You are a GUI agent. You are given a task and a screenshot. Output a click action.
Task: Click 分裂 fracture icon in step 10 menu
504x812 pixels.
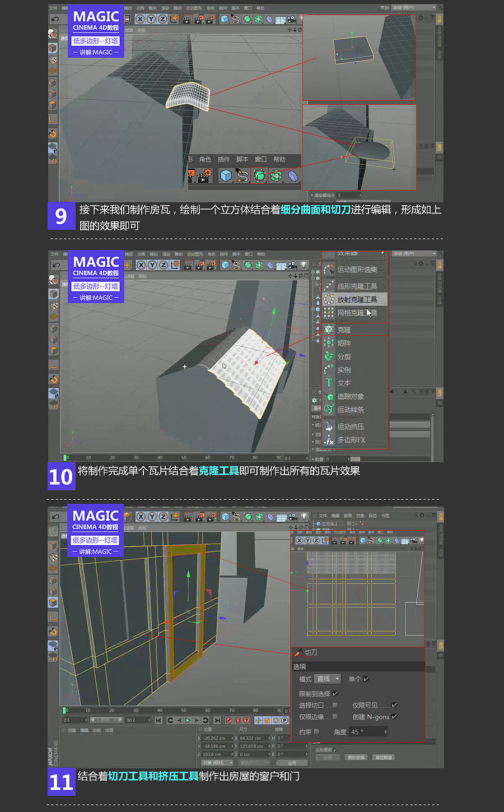[329, 356]
